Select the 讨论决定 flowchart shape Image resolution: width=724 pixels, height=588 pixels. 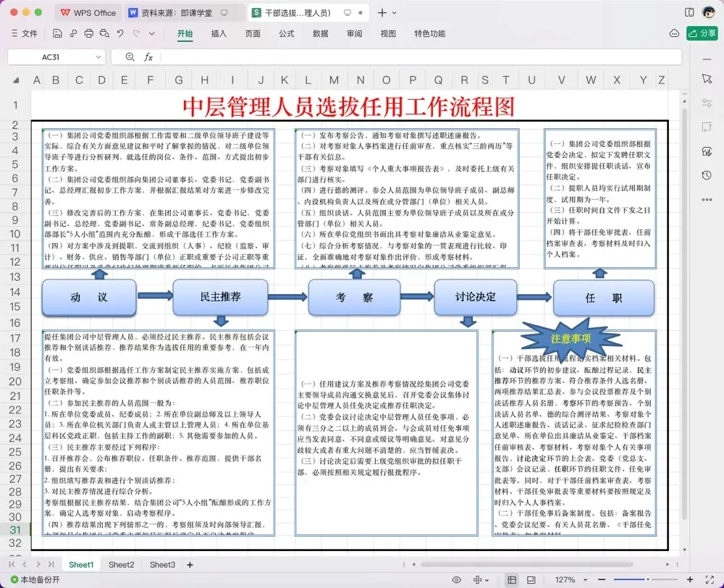[475, 297]
